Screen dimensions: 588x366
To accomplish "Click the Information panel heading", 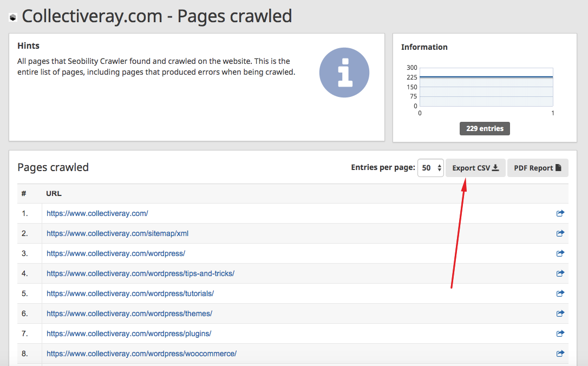I will [x=424, y=47].
